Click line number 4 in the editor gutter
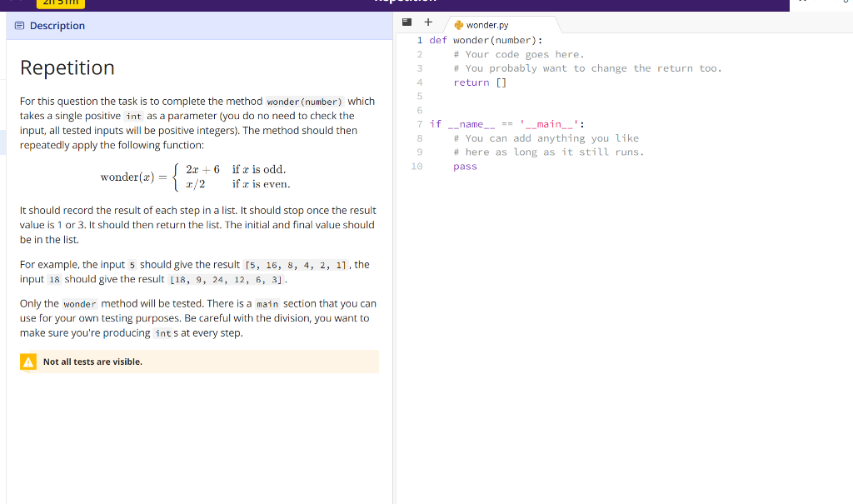This screenshot has width=853, height=504. pyautogui.click(x=419, y=82)
